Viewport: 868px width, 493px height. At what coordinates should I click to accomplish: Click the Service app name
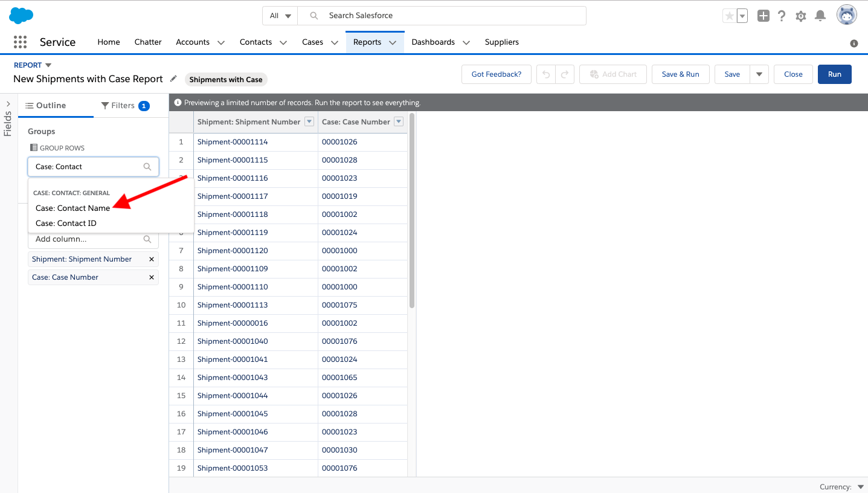(57, 42)
